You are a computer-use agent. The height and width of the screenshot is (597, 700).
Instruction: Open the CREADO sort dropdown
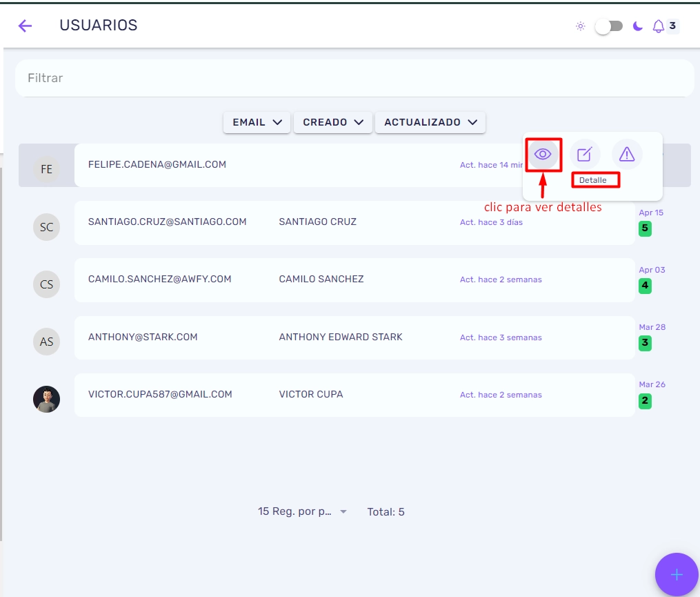tap(333, 122)
